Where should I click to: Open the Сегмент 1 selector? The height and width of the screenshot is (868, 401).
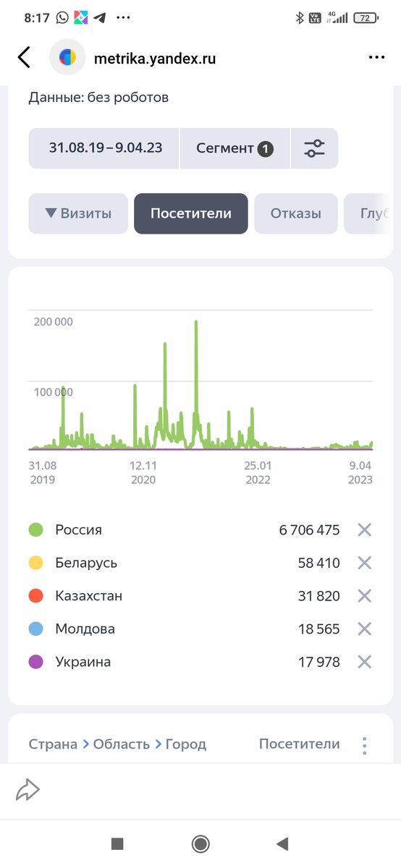click(x=235, y=148)
